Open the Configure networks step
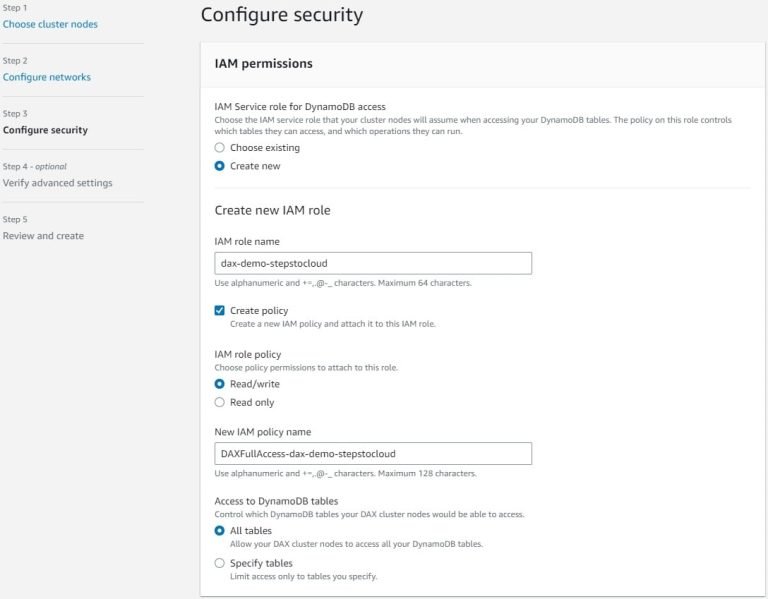The height and width of the screenshot is (599, 768). [47, 77]
